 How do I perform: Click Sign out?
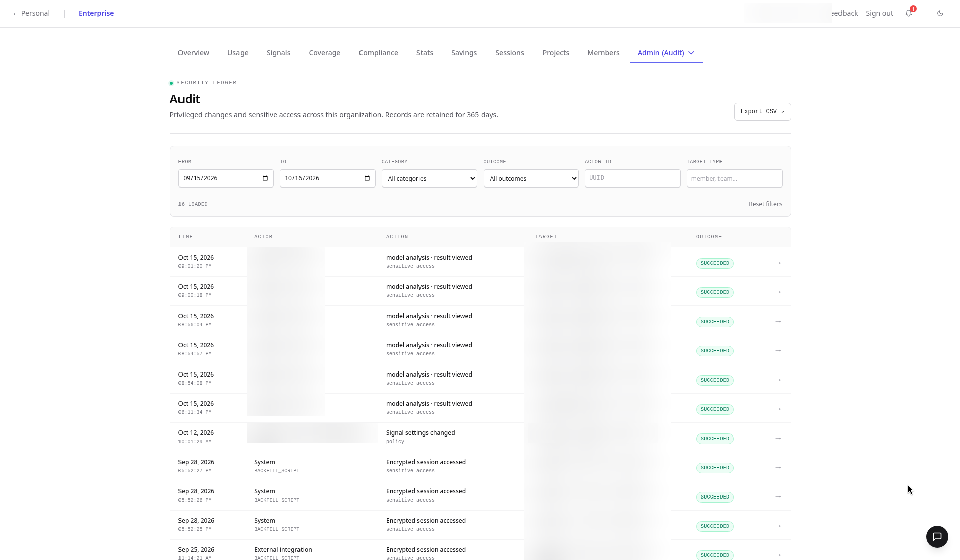pos(879,13)
